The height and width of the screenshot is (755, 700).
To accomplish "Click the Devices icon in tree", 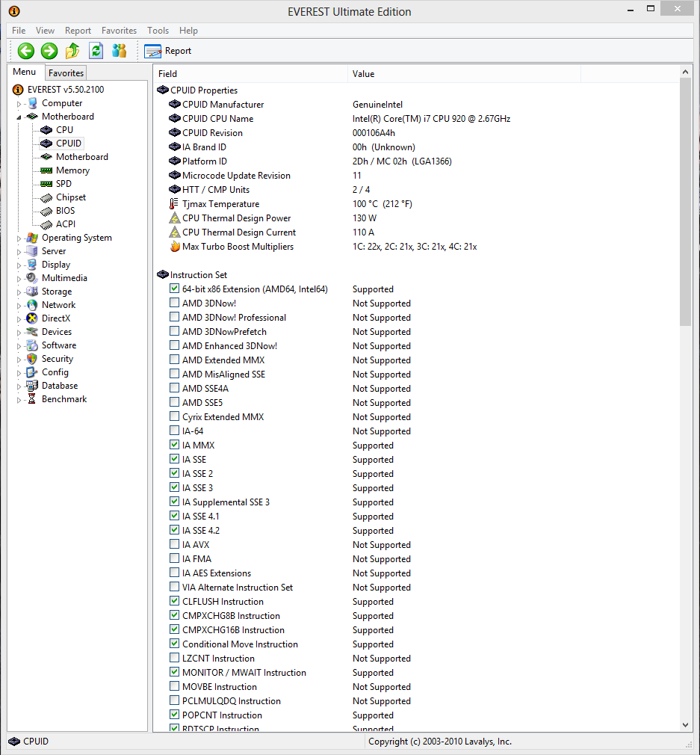I will 32,332.
